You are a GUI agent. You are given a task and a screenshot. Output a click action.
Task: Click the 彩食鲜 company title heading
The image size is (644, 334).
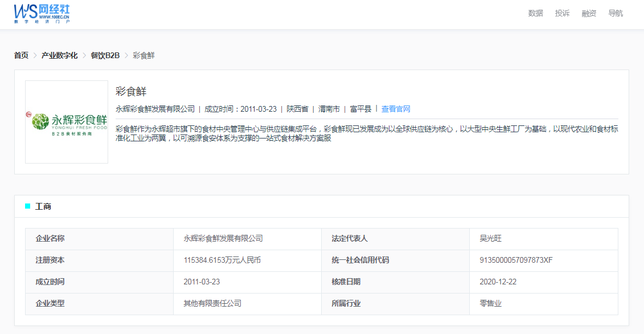pyautogui.click(x=131, y=92)
